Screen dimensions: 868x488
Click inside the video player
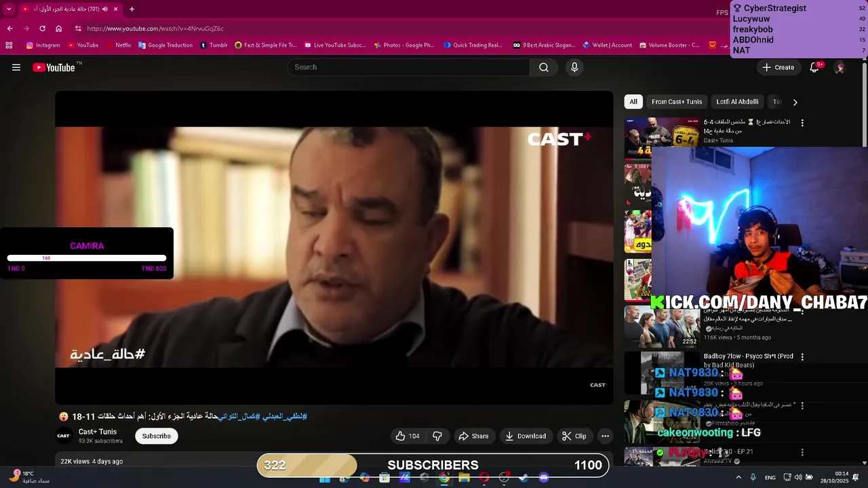tap(334, 248)
